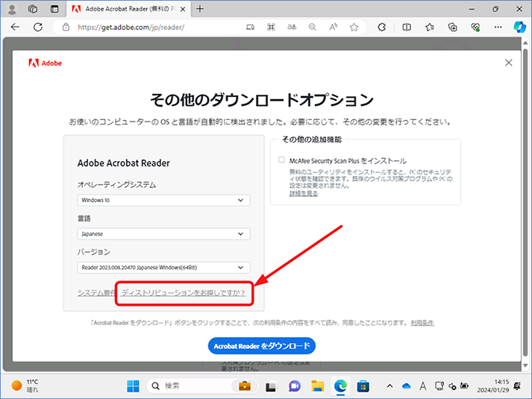Viewport: 532px width, 399px height.
Task: Enable McAfee Security Scan Plus install checkbox
Action: tap(281, 160)
